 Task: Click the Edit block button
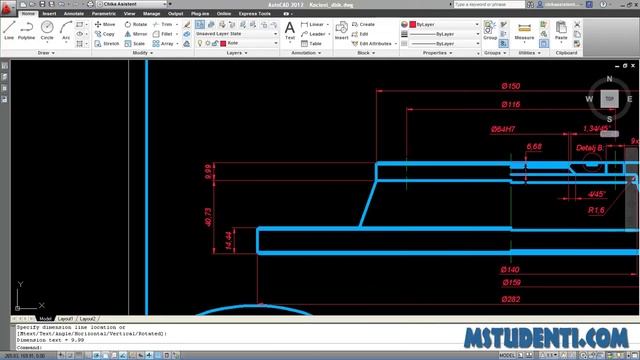click(360, 34)
